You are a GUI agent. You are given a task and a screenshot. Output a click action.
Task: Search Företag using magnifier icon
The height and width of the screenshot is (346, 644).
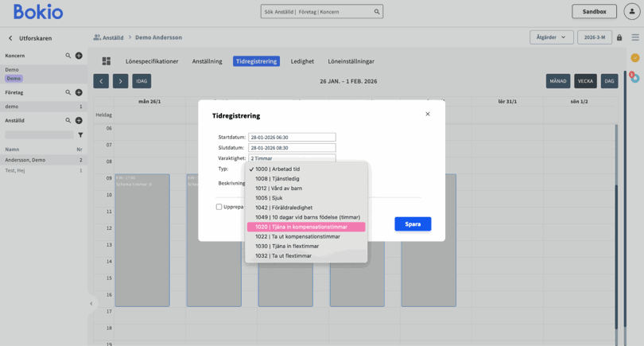(68, 92)
